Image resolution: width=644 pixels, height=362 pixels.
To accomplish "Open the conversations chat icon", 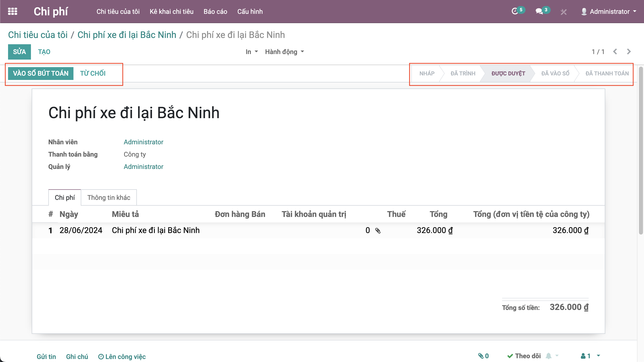I will [x=539, y=11].
